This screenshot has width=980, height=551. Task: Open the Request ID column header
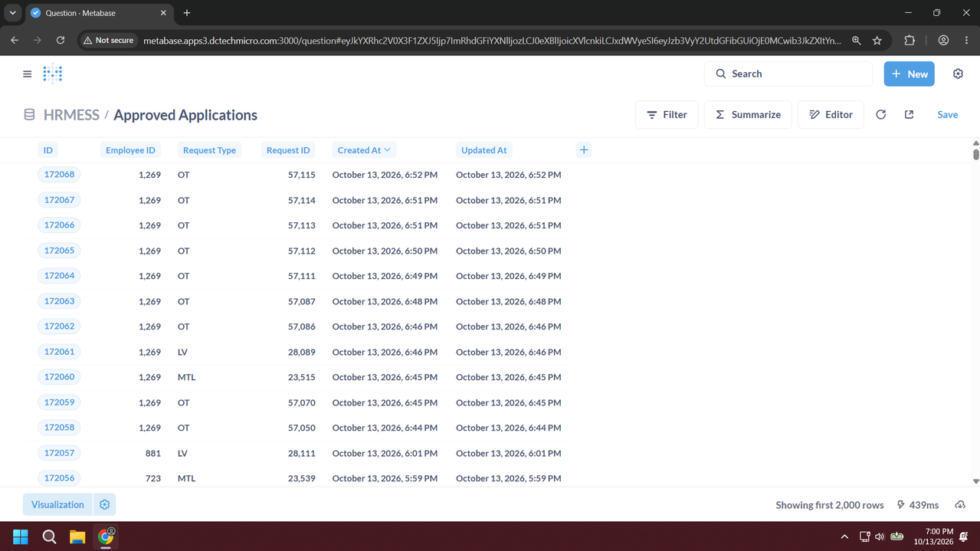tap(288, 150)
